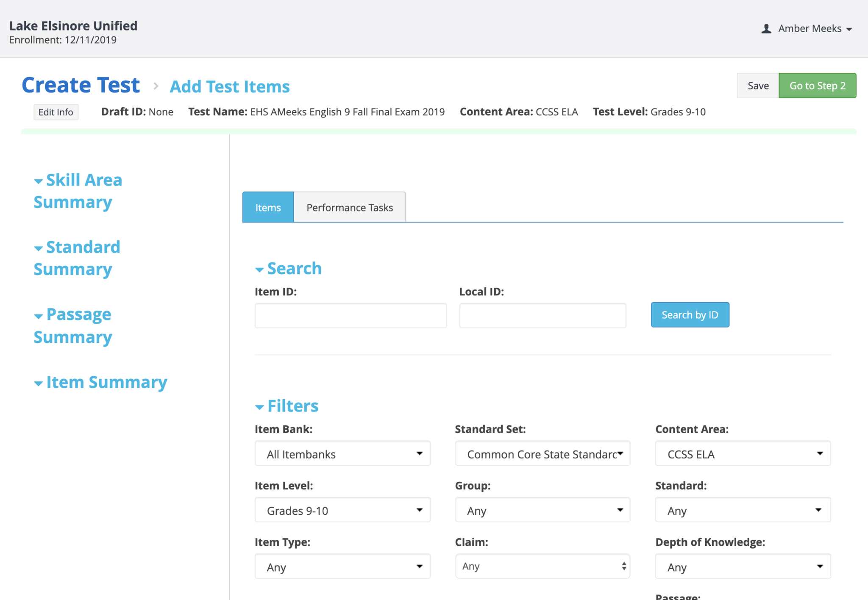Collapse the Search section triangle
The height and width of the screenshot is (600, 868).
tap(259, 269)
